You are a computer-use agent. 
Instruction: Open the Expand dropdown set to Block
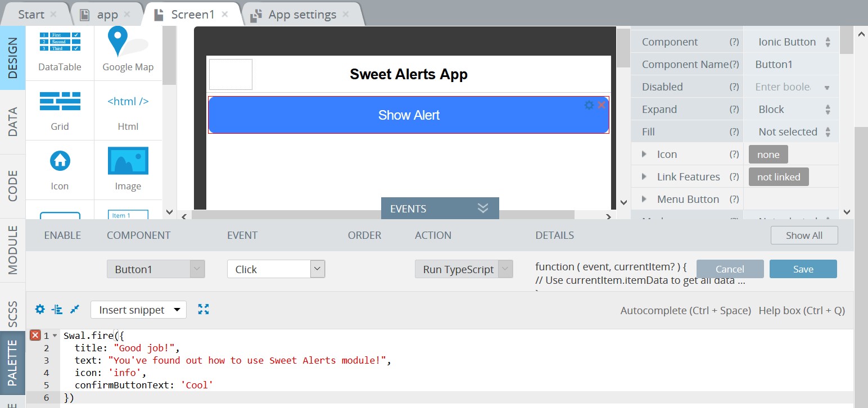pyautogui.click(x=791, y=109)
